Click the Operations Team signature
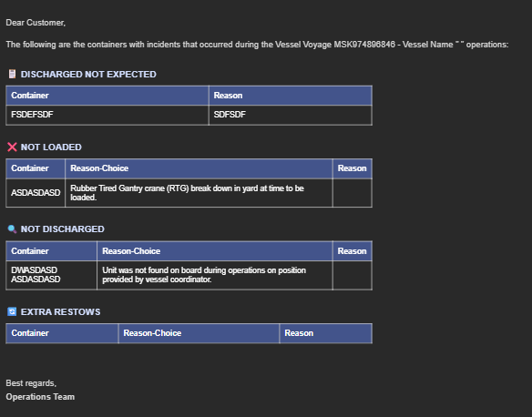This screenshot has width=532, height=417. 40,397
